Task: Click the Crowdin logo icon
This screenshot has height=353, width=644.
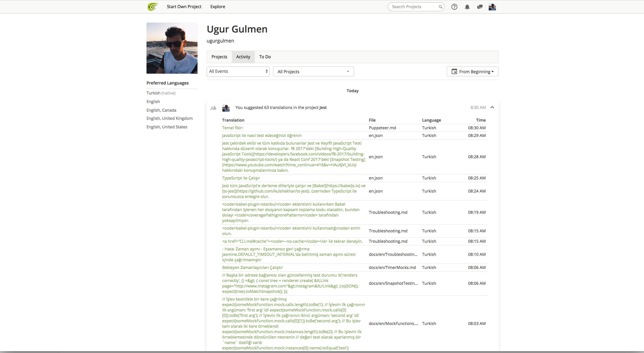Action: [x=153, y=7]
